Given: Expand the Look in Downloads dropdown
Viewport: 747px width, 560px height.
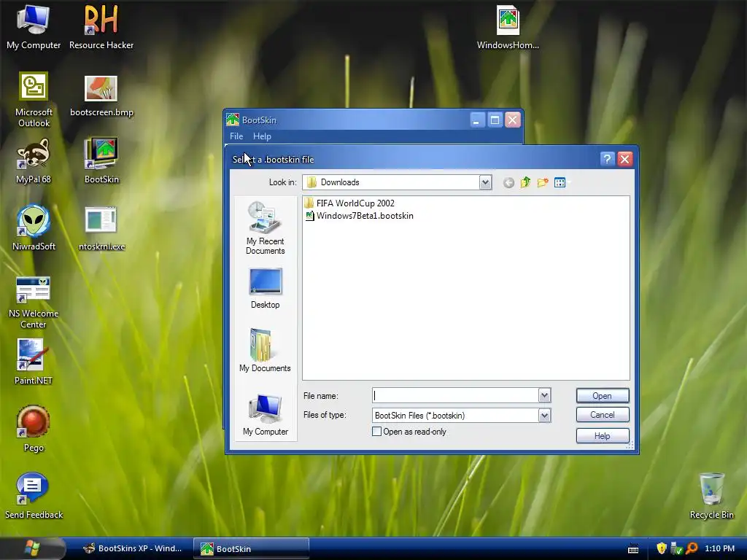Looking at the screenshot, I should (485, 182).
